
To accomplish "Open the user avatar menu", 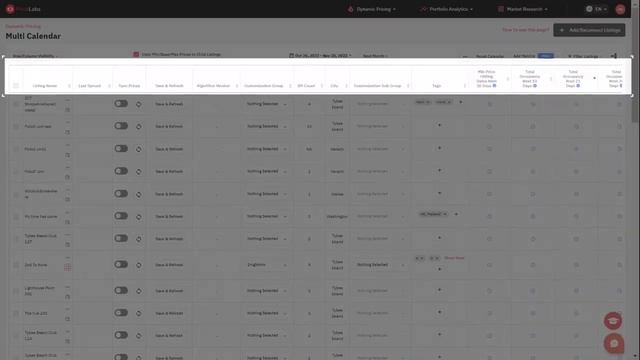I will (620, 9).
